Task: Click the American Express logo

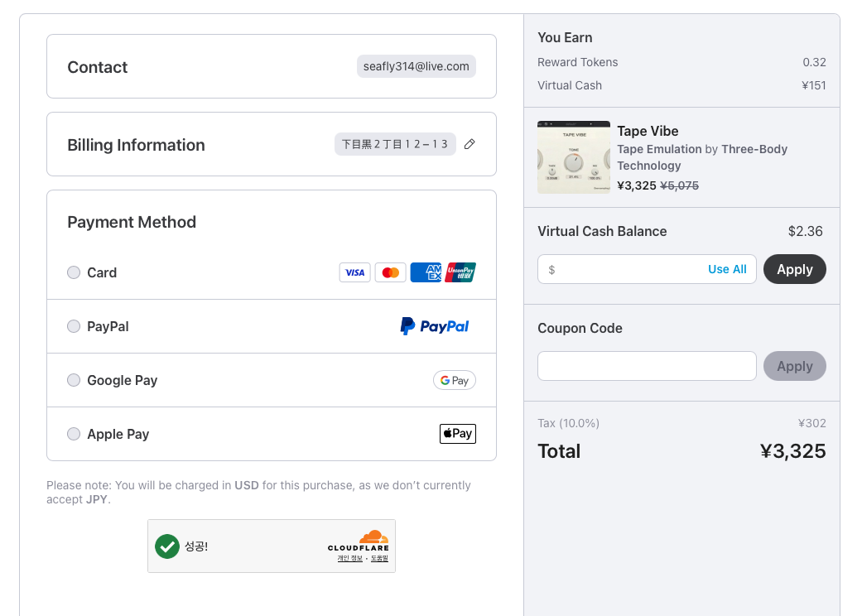Action: click(426, 272)
